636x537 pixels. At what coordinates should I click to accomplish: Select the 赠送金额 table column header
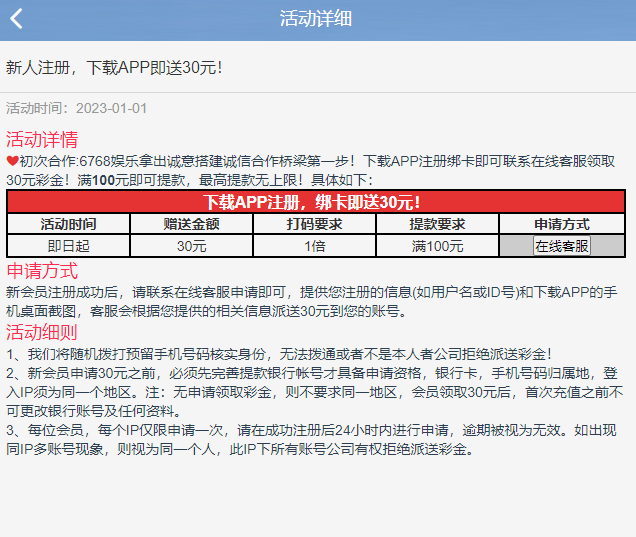(192, 224)
